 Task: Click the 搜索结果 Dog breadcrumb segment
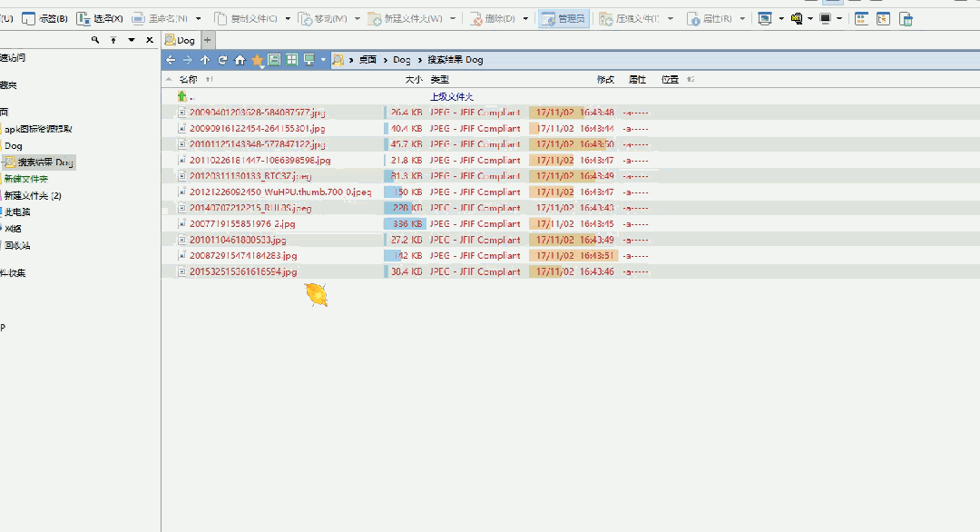click(x=455, y=60)
